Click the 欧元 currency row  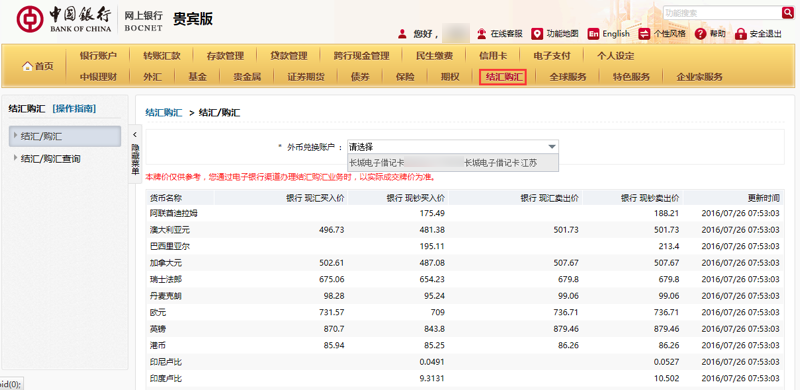(465, 312)
